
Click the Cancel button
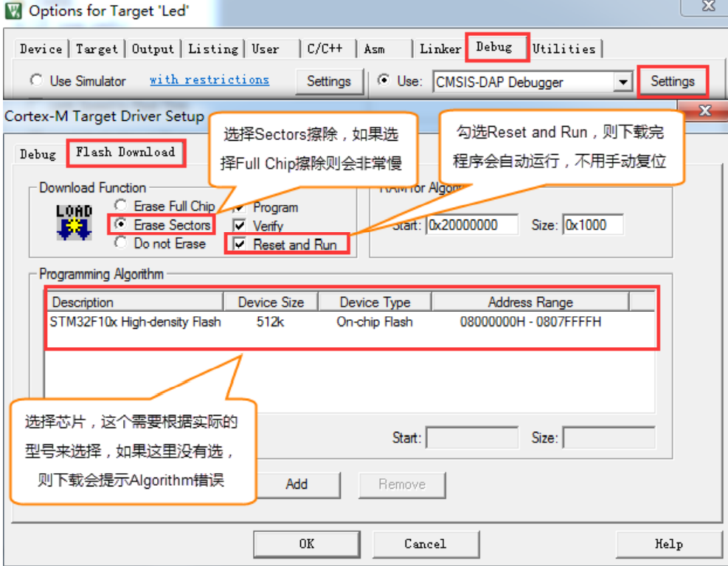(x=426, y=544)
